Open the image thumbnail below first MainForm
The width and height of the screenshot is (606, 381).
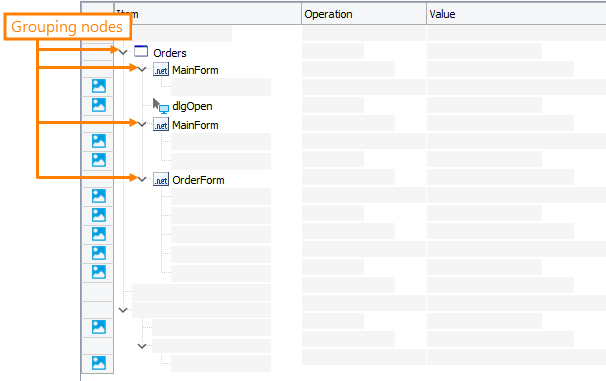click(99, 86)
